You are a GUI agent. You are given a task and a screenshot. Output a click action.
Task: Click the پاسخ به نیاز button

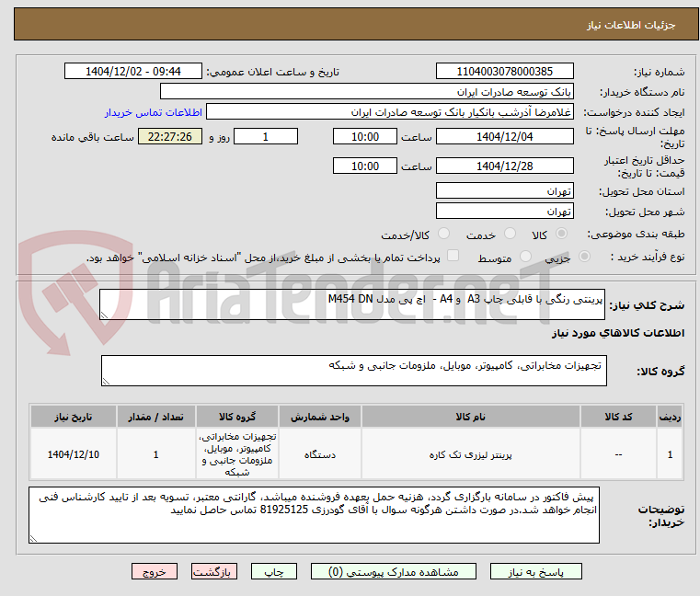click(x=535, y=571)
